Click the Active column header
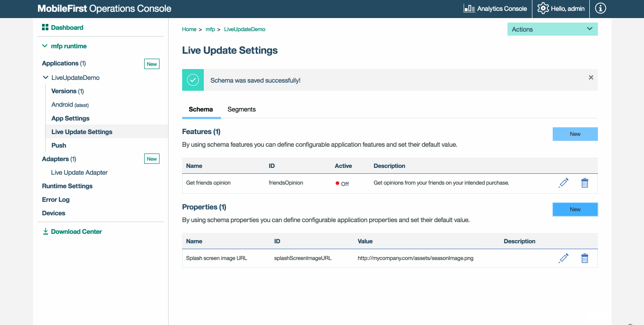 pos(343,166)
